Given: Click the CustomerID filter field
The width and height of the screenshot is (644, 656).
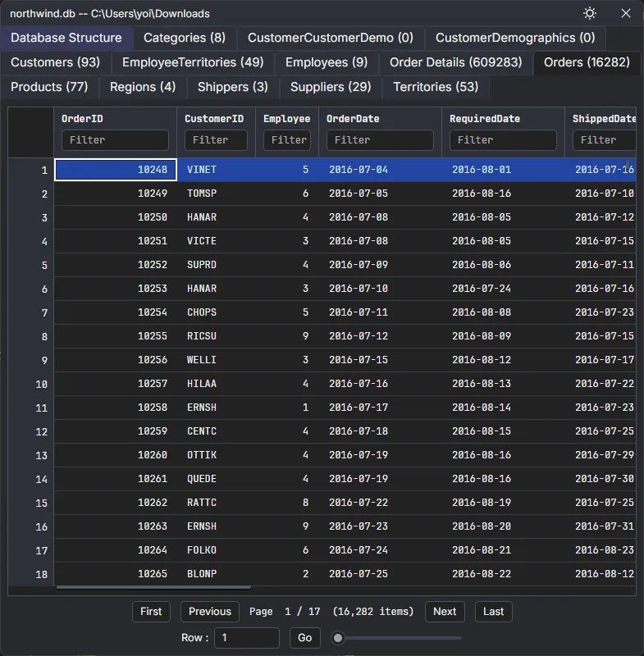Looking at the screenshot, I should click(x=216, y=139).
